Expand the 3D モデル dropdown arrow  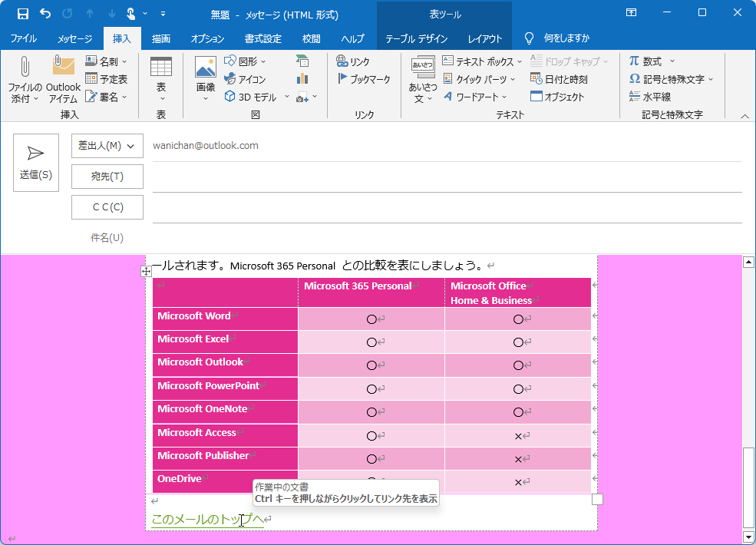286,97
